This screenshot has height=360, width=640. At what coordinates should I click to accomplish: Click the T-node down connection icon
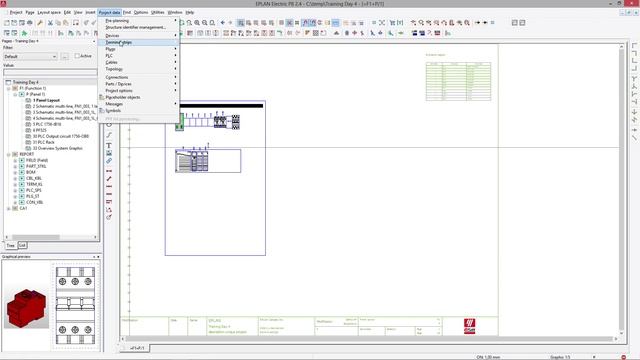tap(634, 78)
